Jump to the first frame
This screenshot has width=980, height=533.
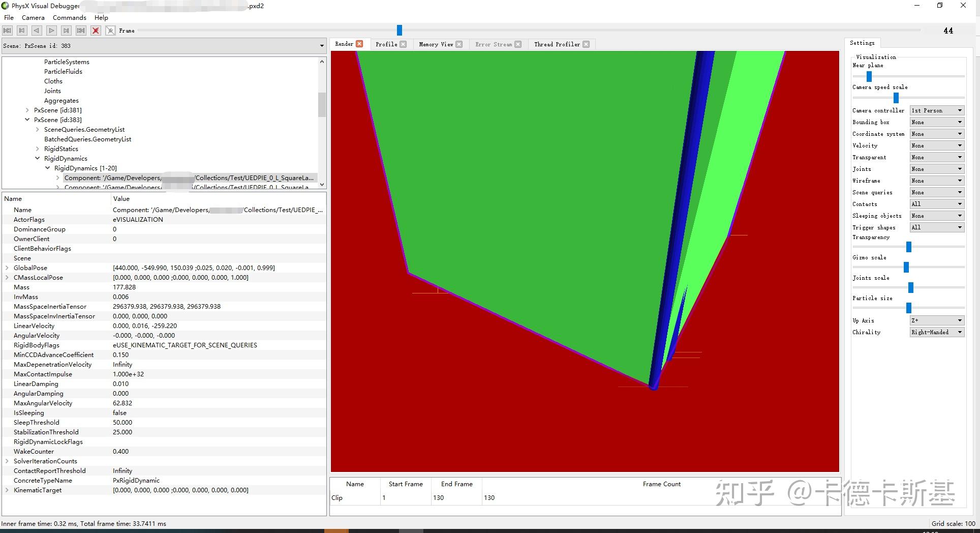click(x=7, y=31)
